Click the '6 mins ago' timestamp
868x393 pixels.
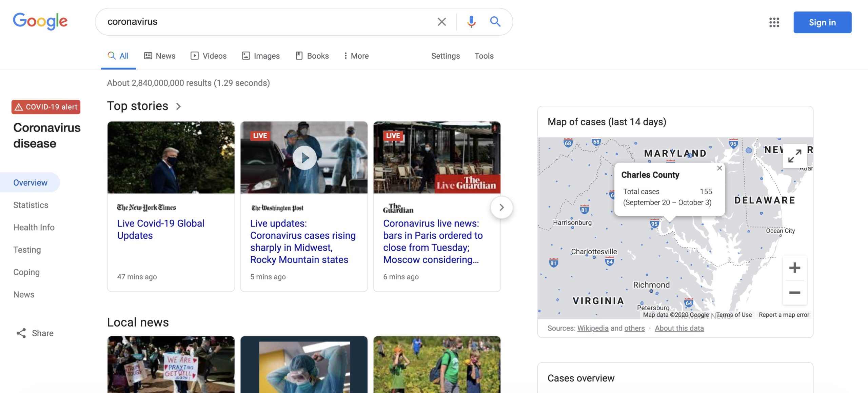click(x=401, y=277)
